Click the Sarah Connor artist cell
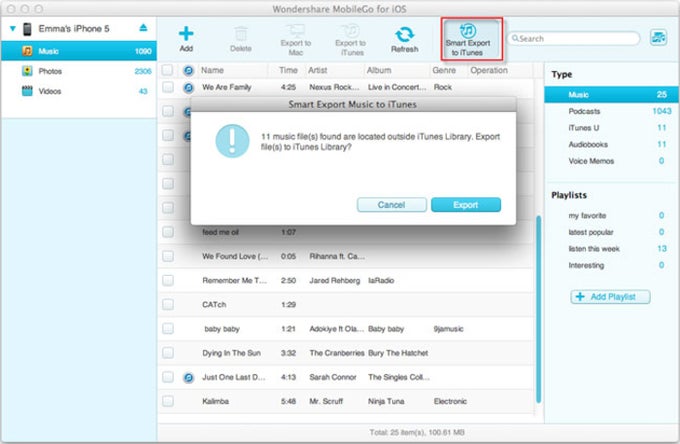The height and width of the screenshot is (444, 680). tap(333, 378)
